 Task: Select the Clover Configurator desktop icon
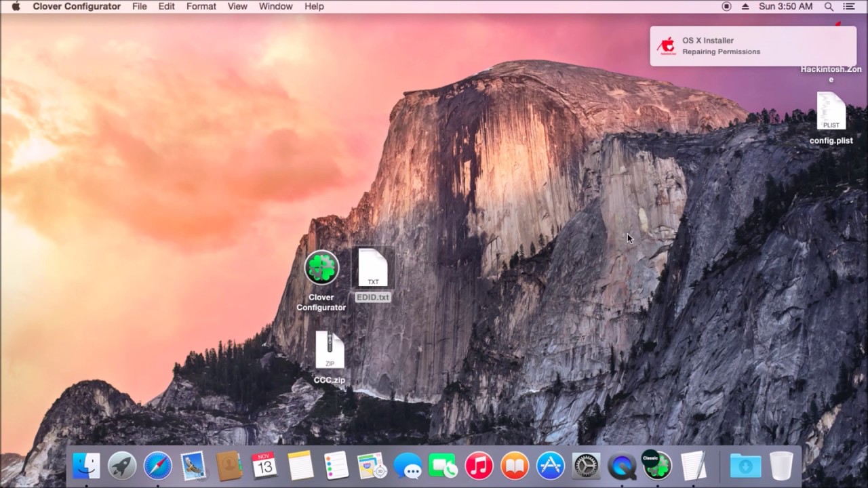tap(321, 267)
